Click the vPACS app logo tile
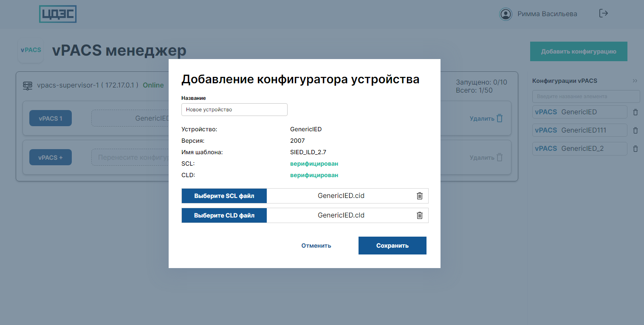This screenshot has width=644, height=325. [31, 50]
